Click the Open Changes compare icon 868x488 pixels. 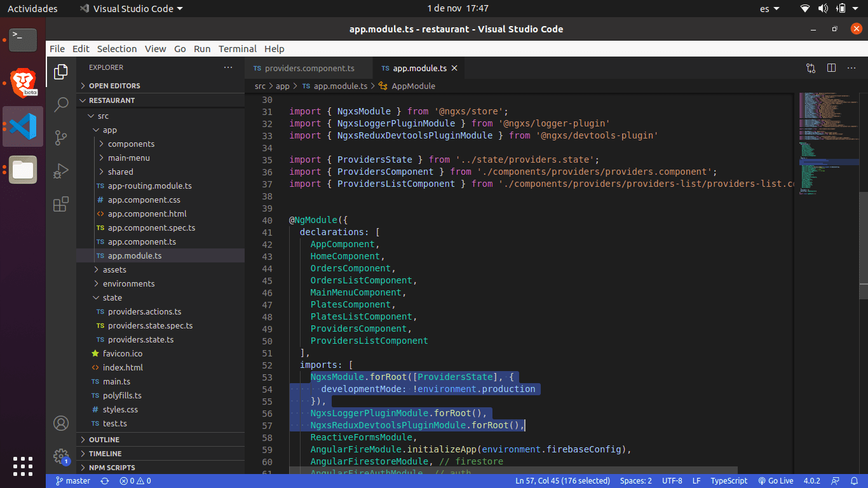pyautogui.click(x=811, y=68)
